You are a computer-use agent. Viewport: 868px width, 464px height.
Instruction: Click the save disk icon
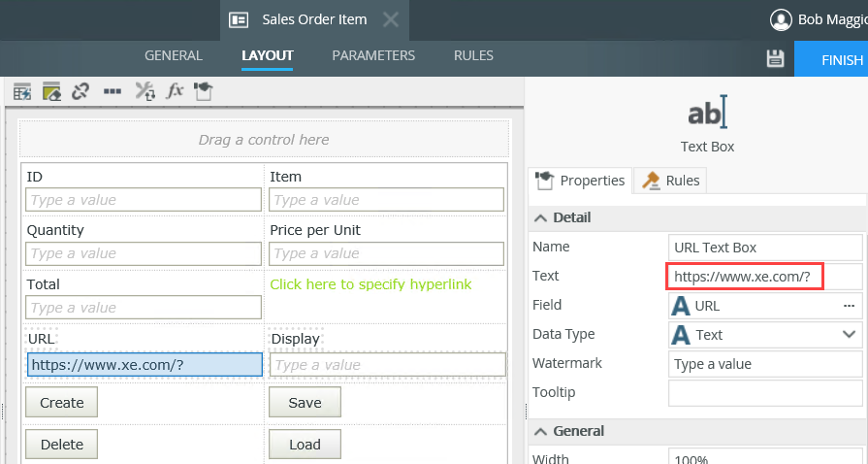(x=775, y=58)
